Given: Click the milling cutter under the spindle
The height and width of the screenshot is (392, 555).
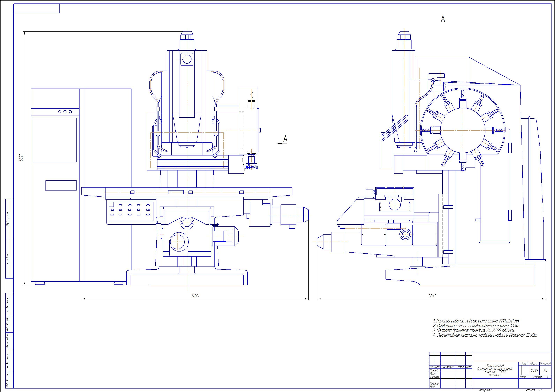Looking at the screenshot, I should pyautogui.click(x=252, y=166).
